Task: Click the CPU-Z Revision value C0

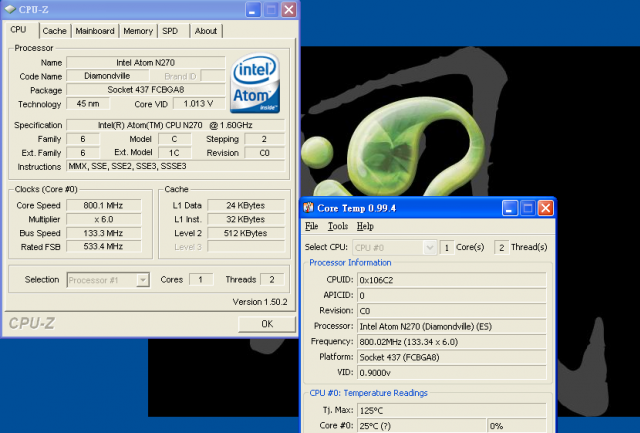Action: [x=264, y=153]
